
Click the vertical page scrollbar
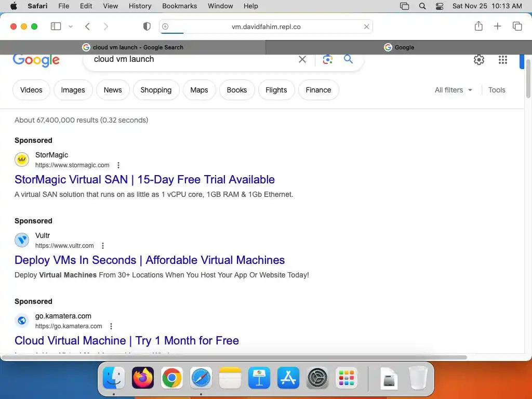pos(528,79)
